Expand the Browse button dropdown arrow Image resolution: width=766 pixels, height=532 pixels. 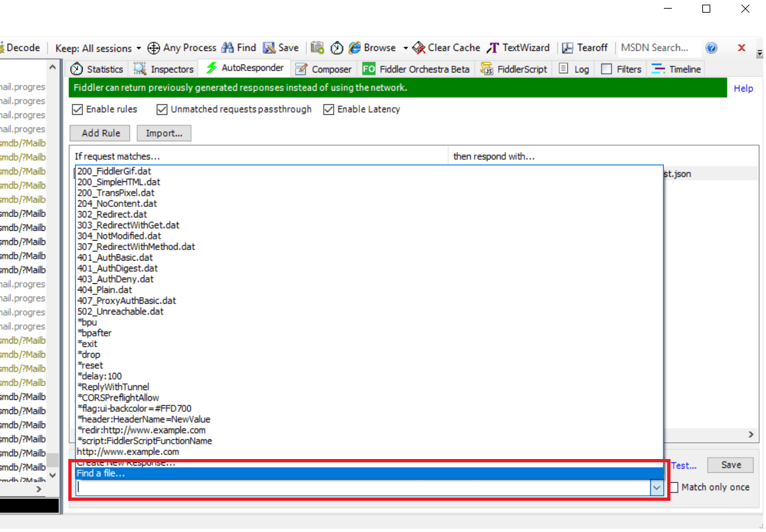[405, 47]
